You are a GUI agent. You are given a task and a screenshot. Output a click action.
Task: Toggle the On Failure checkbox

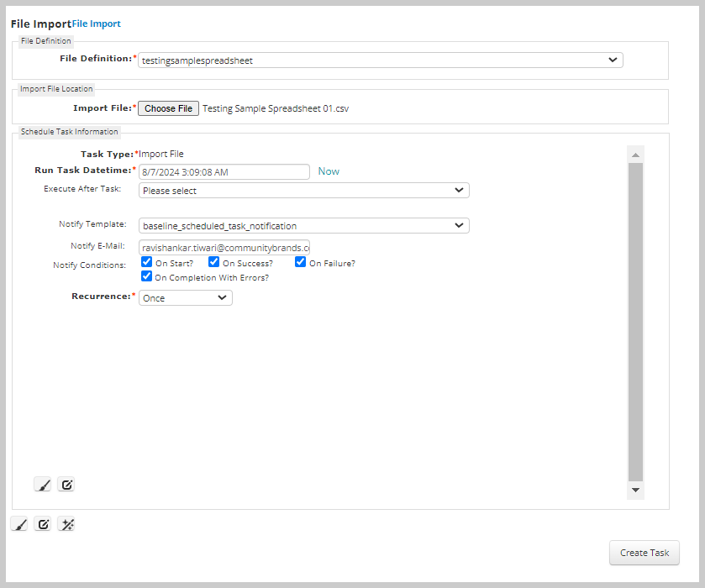(x=300, y=262)
